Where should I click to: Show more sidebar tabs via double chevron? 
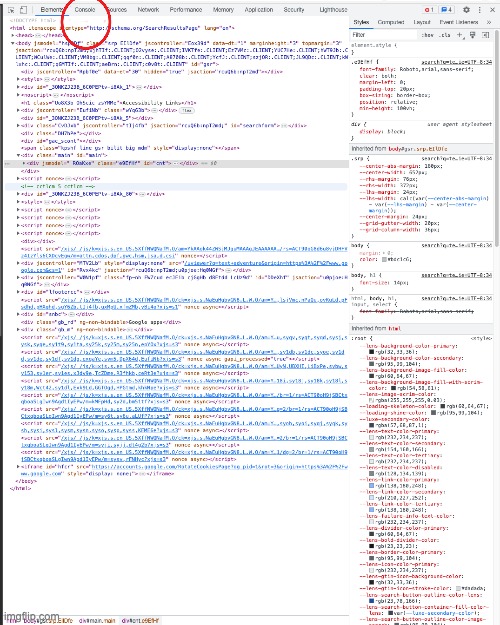pos(489,22)
